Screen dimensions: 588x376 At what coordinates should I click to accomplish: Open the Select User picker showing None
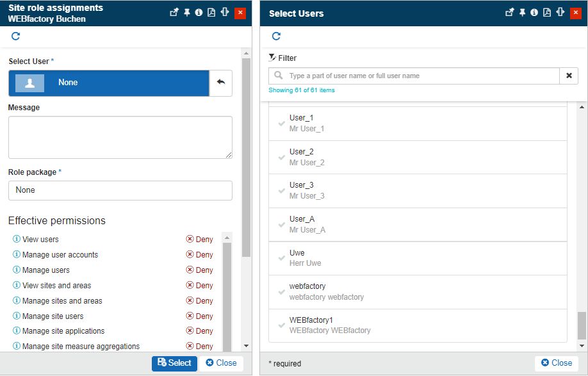click(x=108, y=83)
